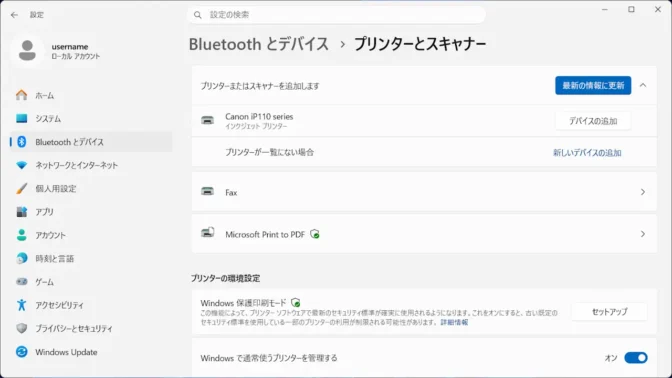
Task: Open アクセシビリティ settings page
Action: 91,305
